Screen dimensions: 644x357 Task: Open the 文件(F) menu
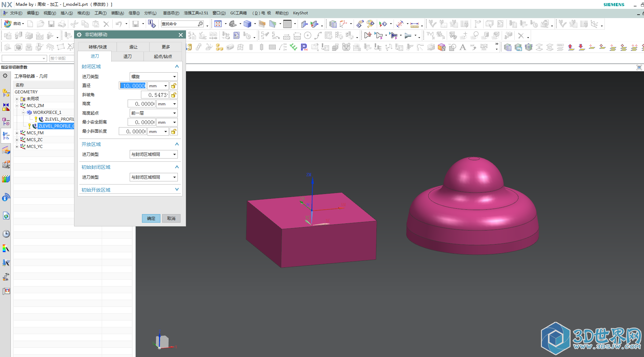[16, 13]
